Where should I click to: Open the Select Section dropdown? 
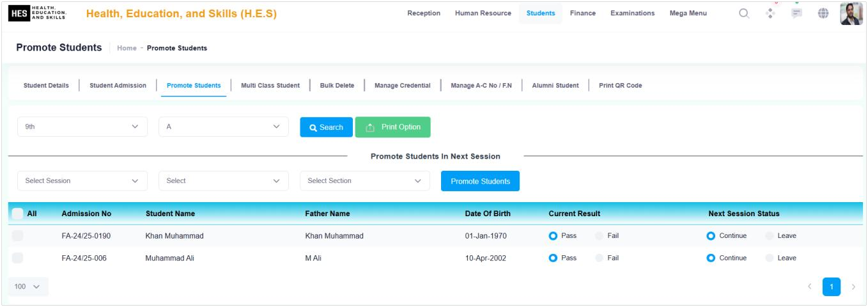pos(364,180)
